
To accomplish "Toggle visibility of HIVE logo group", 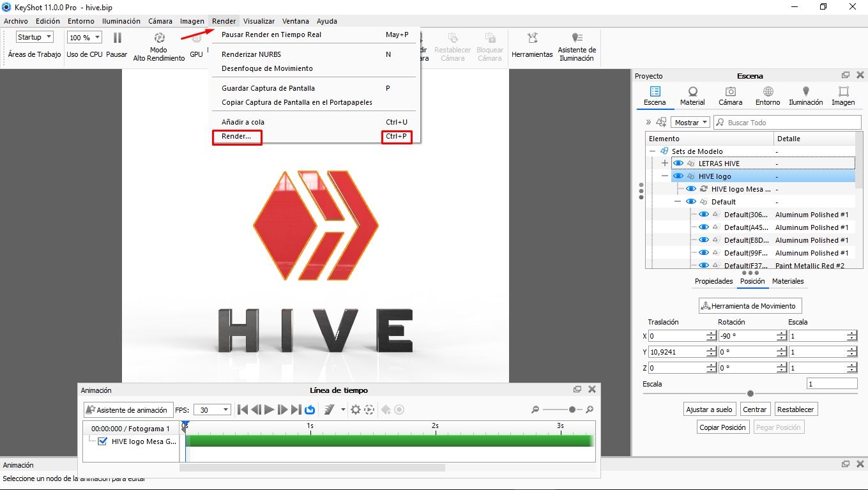I will pyautogui.click(x=678, y=176).
